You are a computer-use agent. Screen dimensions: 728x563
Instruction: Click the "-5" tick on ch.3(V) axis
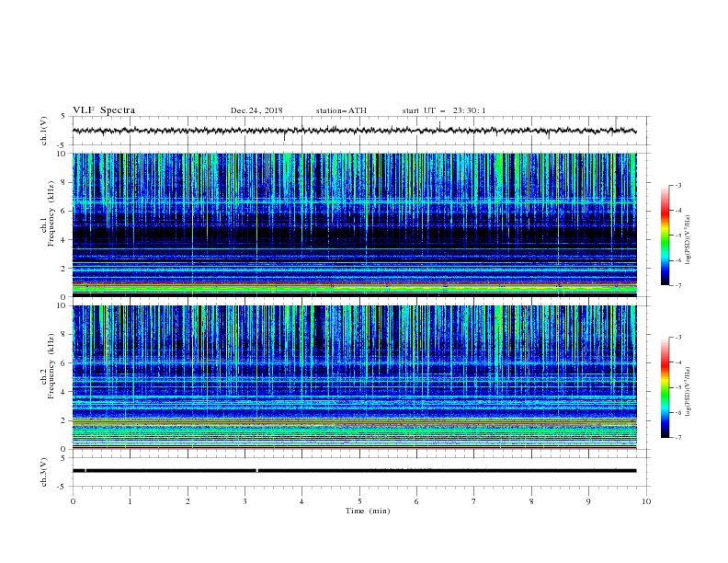(x=63, y=487)
